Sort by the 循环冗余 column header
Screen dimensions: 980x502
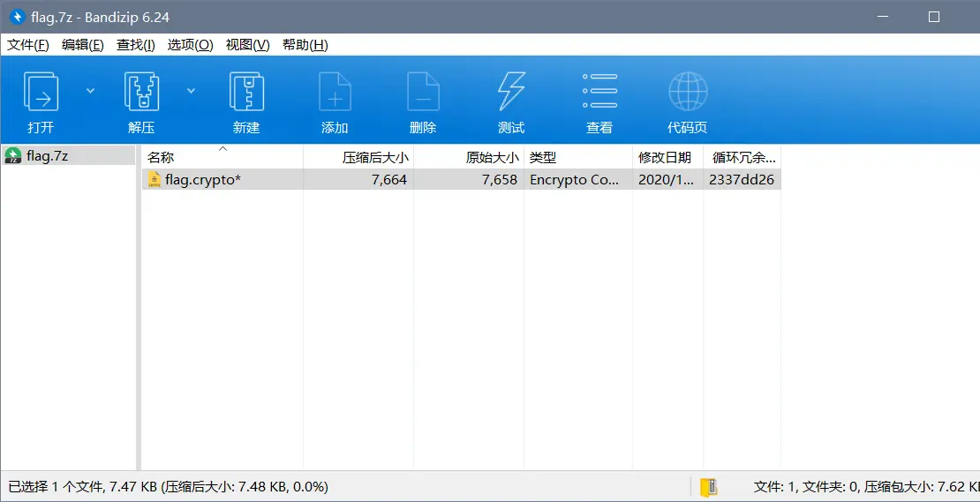tap(742, 157)
